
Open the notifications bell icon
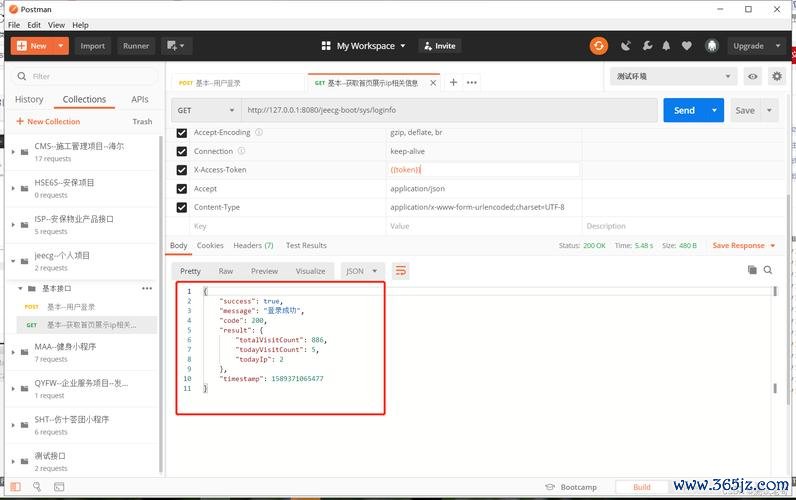point(666,46)
